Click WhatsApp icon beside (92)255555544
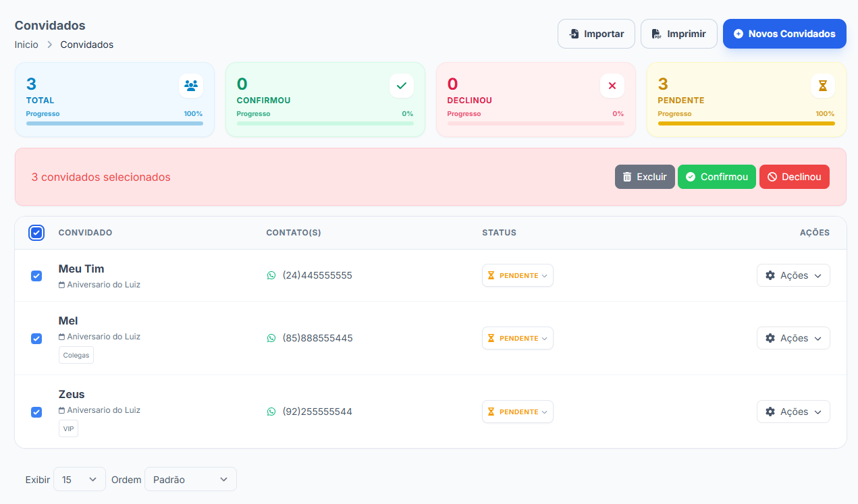The image size is (858, 504). [271, 412]
